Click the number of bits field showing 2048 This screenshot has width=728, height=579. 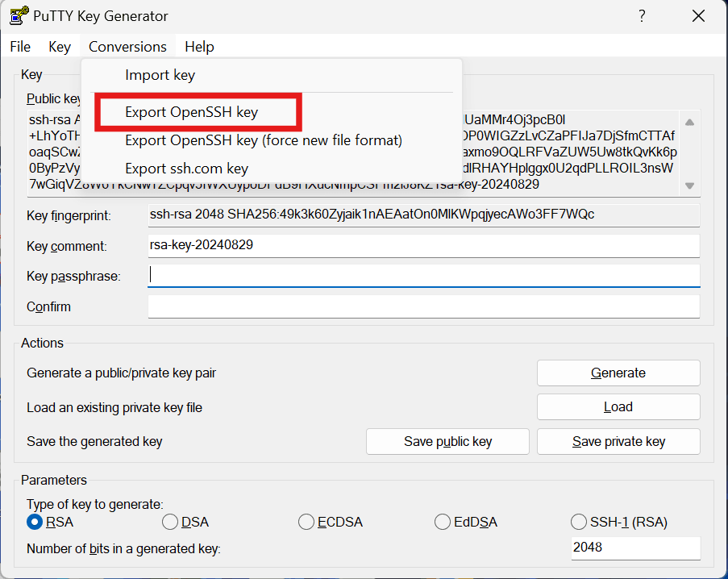point(635,548)
